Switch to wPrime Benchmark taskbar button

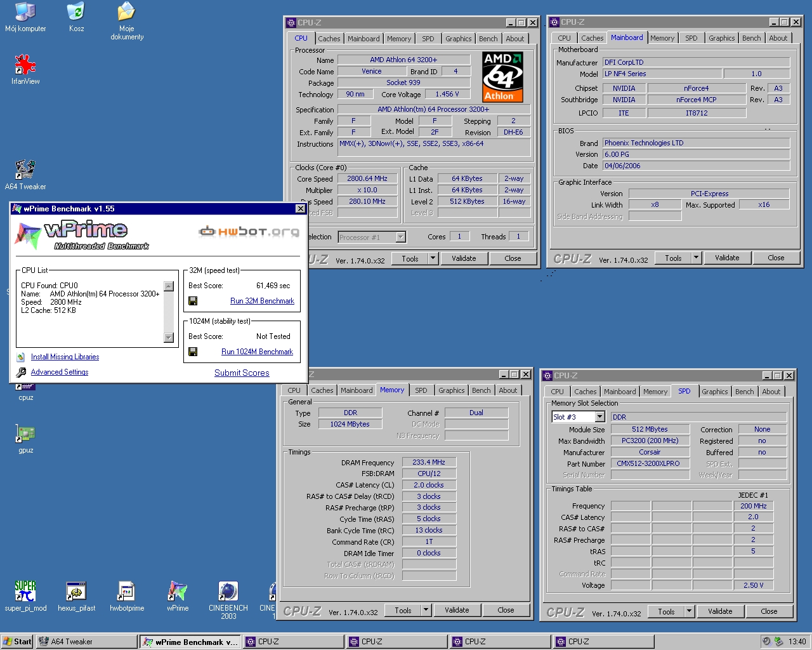coord(189,642)
